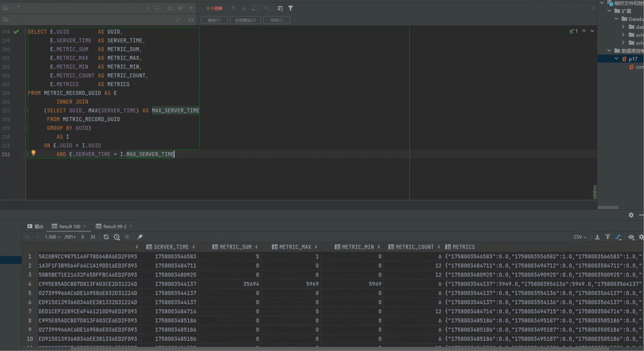Go to previous occurrence arrow
This screenshot has height=351, width=644.
tap(233, 8)
